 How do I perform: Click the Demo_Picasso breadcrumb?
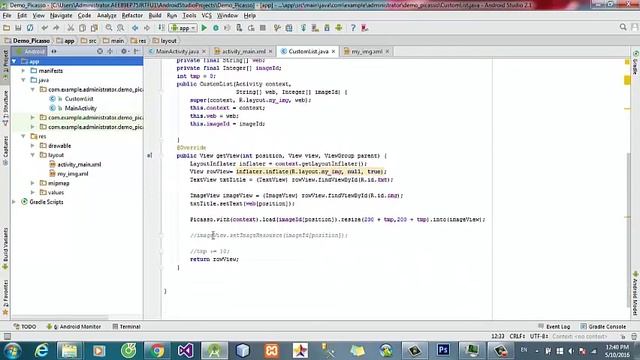[27, 41]
